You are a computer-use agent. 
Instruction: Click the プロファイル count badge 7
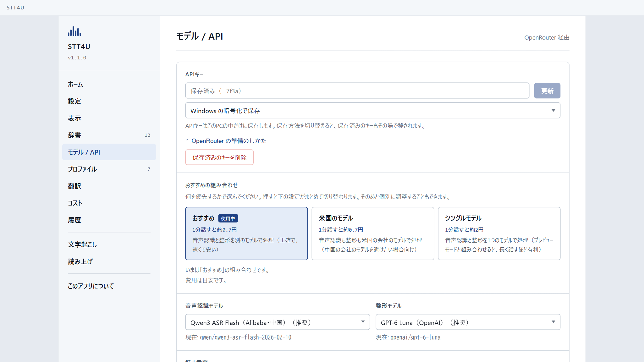pos(149,169)
